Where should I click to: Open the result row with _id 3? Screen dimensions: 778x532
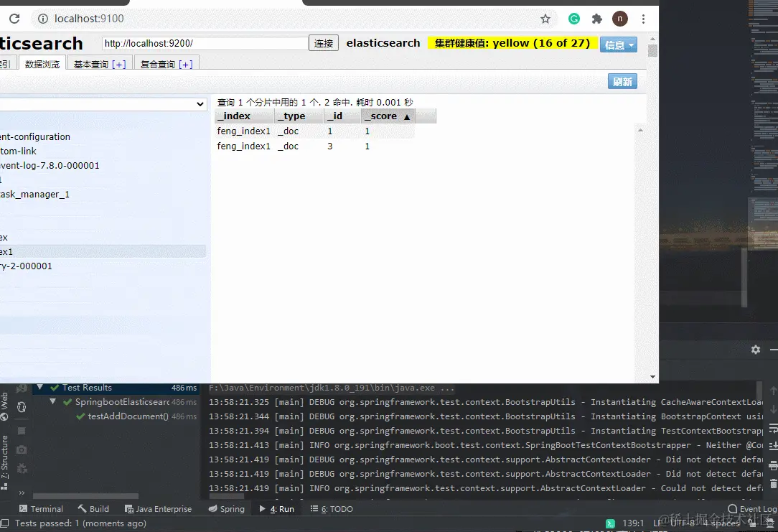(x=314, y=146)
